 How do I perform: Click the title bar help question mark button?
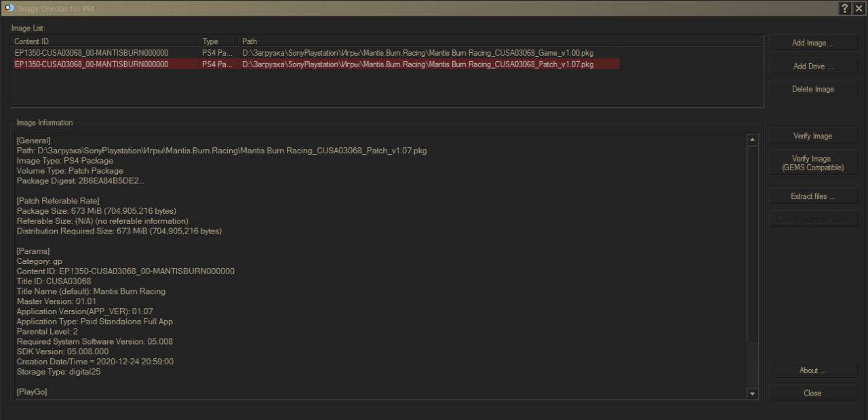click(845, 8)
